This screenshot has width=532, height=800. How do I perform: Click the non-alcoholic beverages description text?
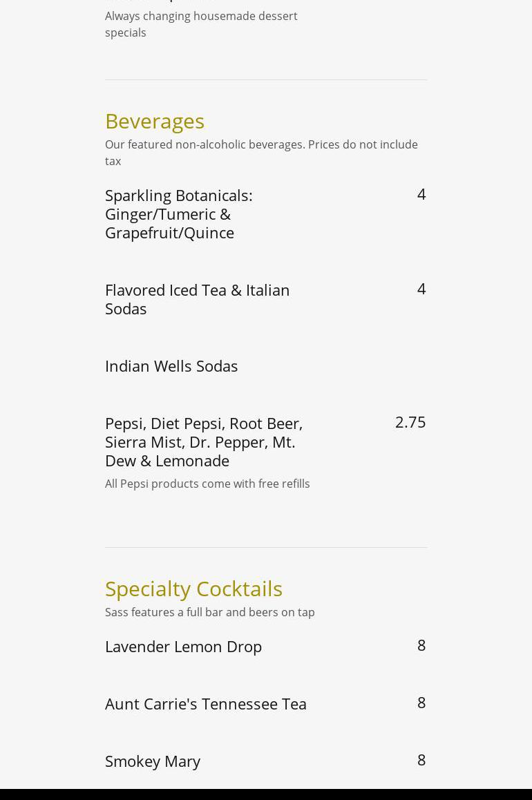pos(261,153)
